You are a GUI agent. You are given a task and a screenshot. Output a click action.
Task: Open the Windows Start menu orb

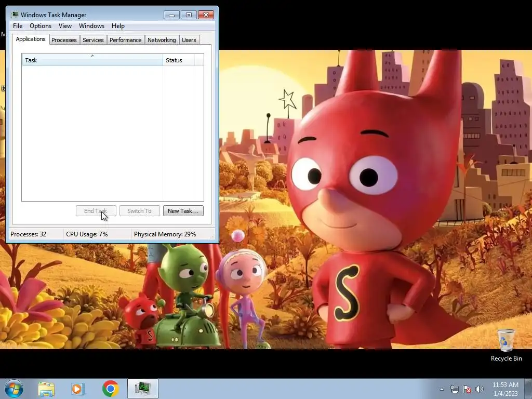(14, 389)
